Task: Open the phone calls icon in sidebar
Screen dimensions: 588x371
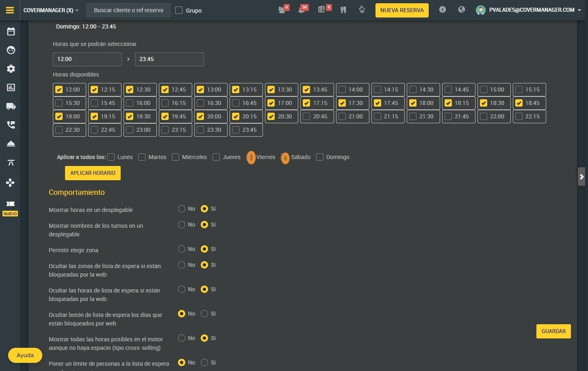Action: coord(11,125)
